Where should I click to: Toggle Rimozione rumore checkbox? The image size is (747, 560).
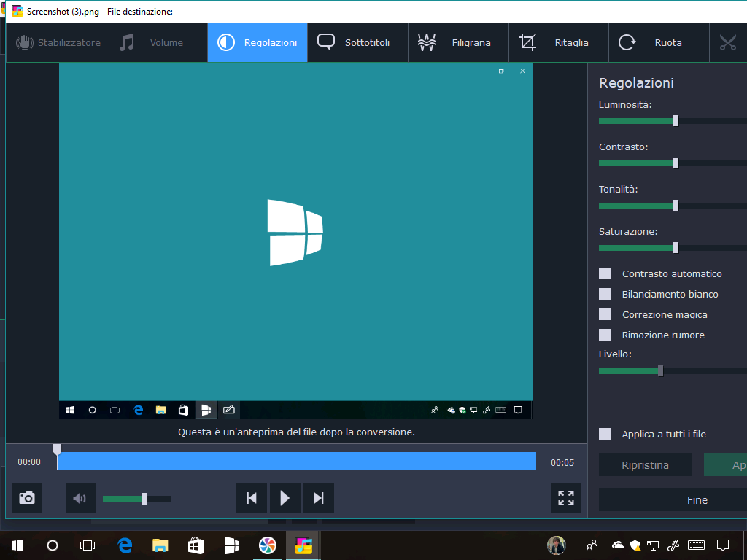point(605,335)
